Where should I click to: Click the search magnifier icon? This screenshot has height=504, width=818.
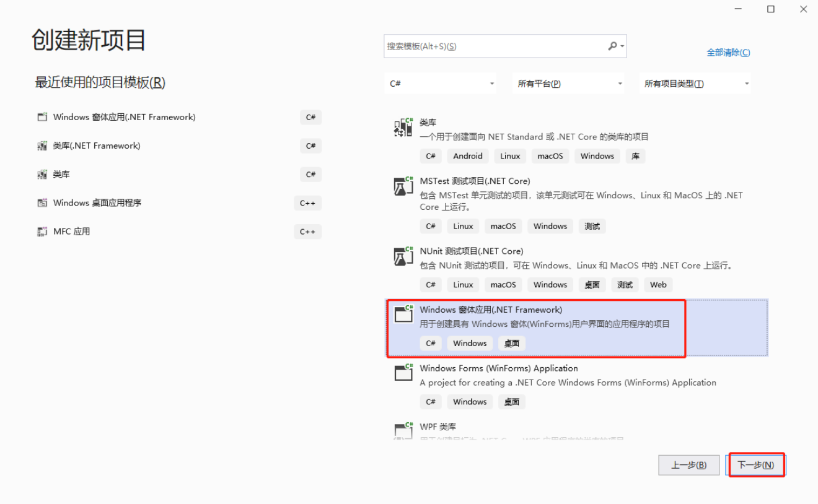coord(612,46)
